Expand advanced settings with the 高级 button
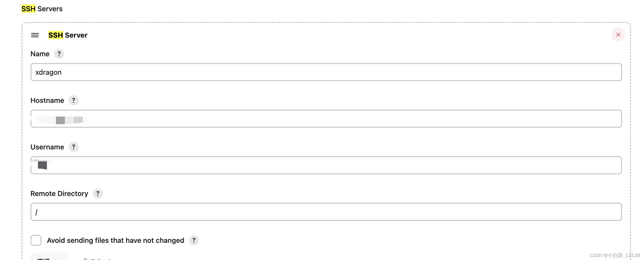 [x=49, y=259]
